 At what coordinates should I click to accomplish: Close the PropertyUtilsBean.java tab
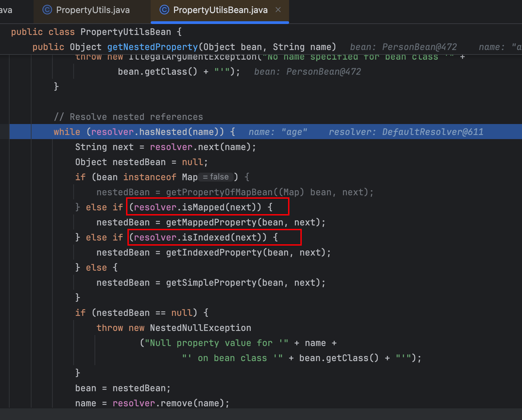click(x=278, y=10)
